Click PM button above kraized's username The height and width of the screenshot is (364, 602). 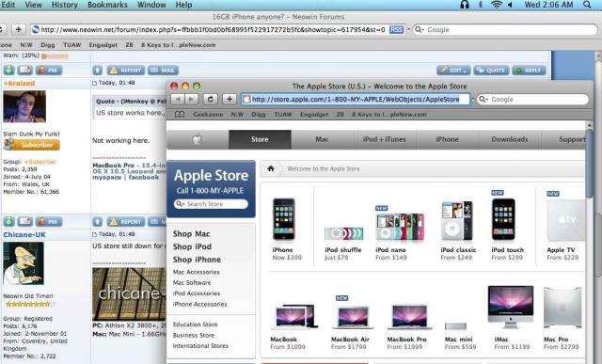(x=48, y=71)
